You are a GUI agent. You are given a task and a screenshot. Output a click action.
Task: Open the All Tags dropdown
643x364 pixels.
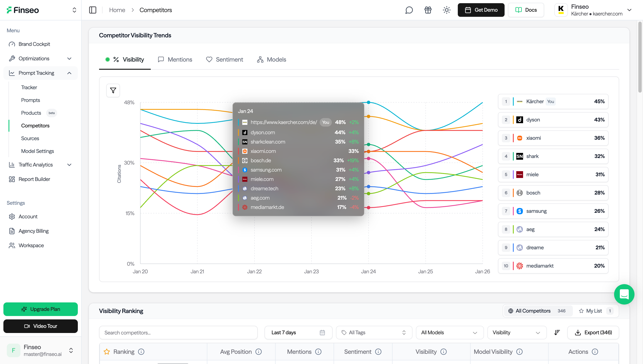[374, 333]
